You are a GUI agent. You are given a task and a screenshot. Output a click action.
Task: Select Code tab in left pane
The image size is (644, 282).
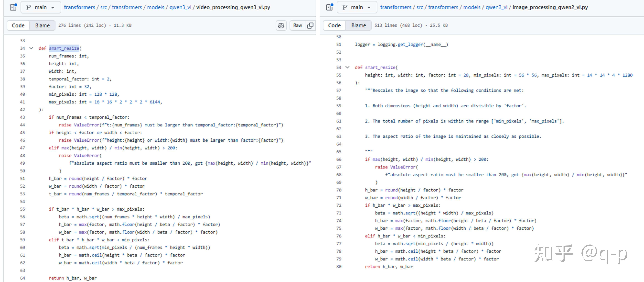pyautogui.click(x=18, y=25)
